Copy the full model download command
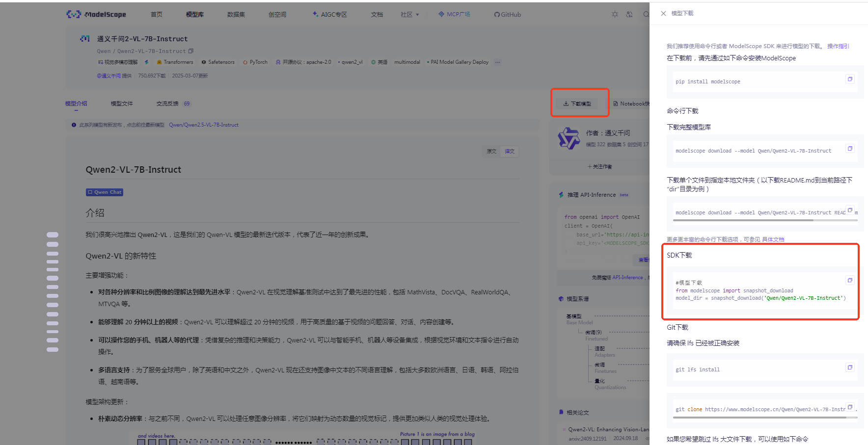This screenshot has height=445, width=868. [x=850, y=148]
